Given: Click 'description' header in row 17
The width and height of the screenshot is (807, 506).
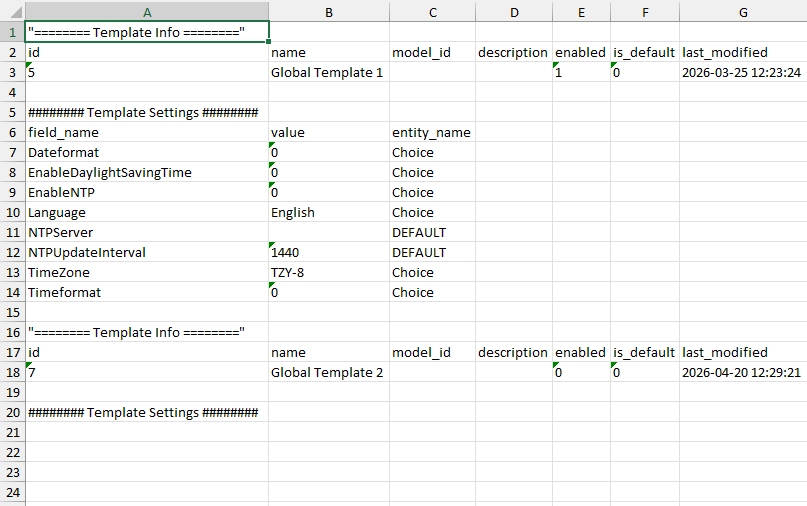Looking at the screenshot, I should (514, 353).
